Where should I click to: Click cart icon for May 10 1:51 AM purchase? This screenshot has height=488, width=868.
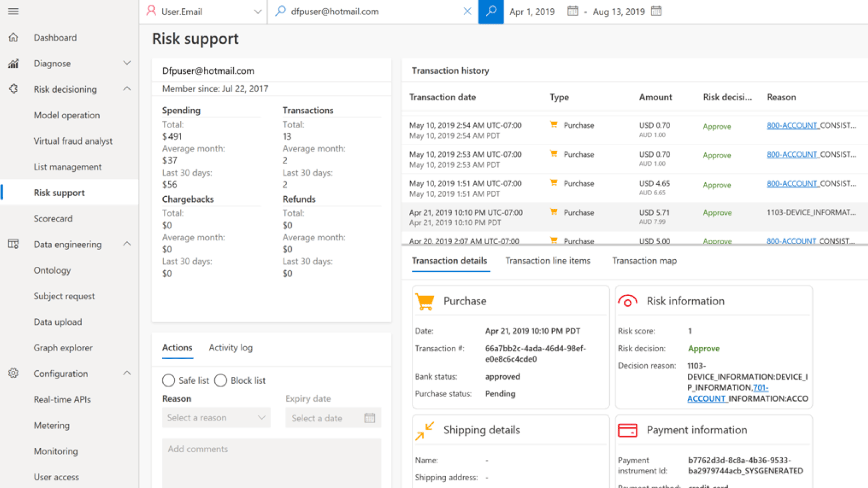pos(553,183)
